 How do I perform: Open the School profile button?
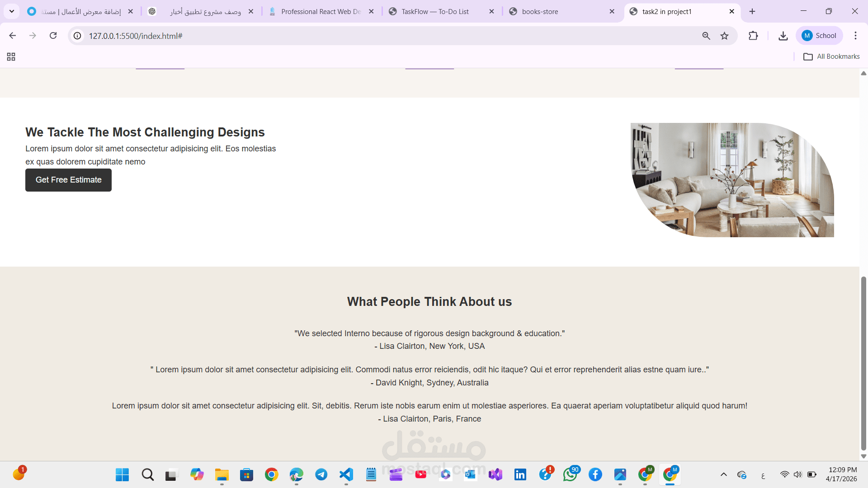pos(819,36)
